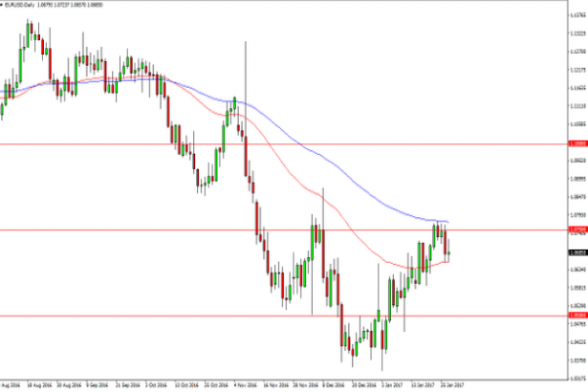Image resolution: width=588 pixels, height=392 pixels.
Task: Click the 1.03700 price axis label
Action: pos(577,360)
